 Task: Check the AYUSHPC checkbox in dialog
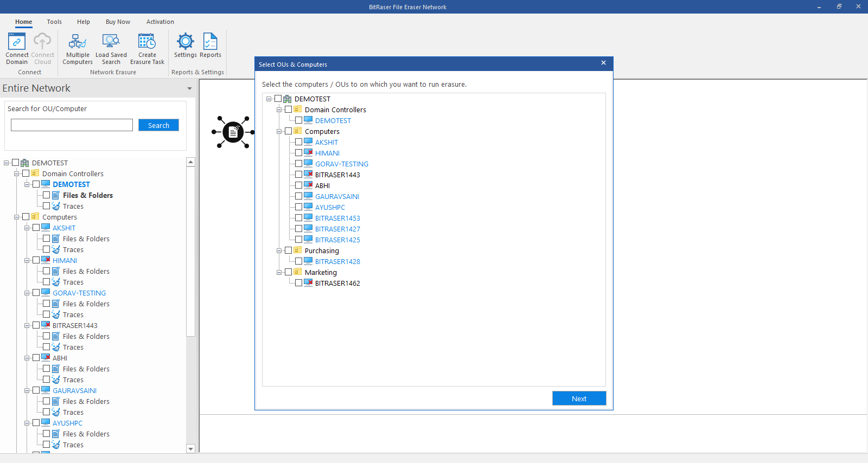click(298, 207)
